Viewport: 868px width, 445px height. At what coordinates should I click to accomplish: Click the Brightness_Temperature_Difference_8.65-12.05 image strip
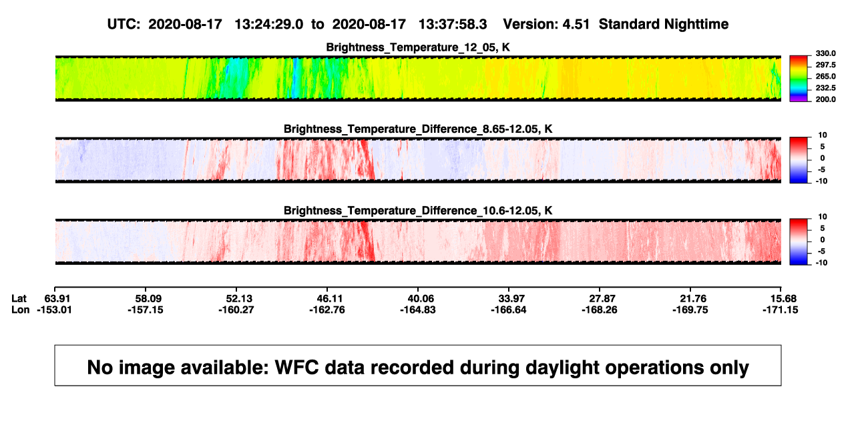[417, 160]
